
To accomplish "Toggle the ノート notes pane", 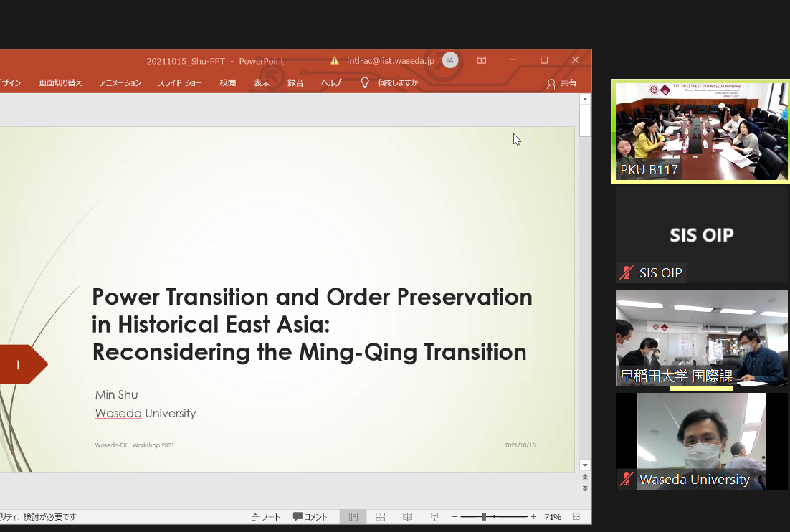I will (266, 517).
